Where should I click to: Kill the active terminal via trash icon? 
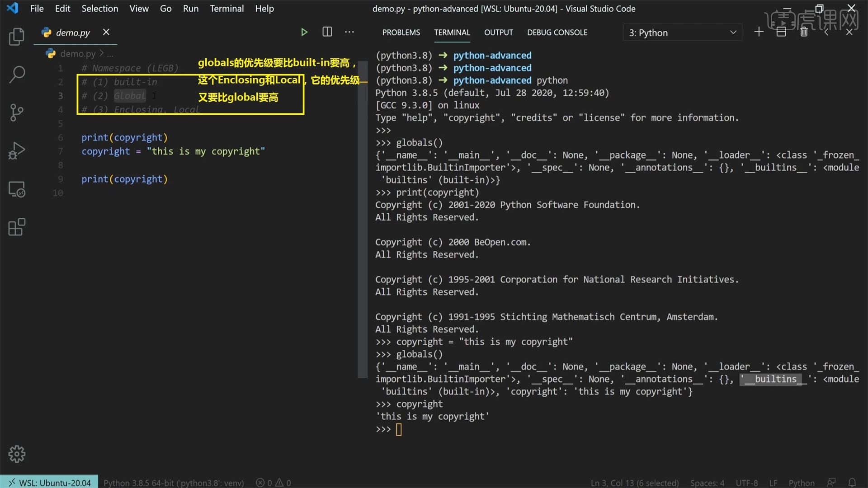click(804, 32)
